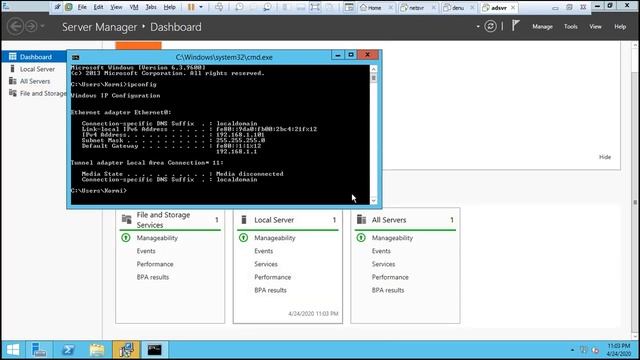Image resolution: width=640 pixels, height=360 pixels.
Task: Open VMware Tabs menu
Action: click(x=151, y=7)
